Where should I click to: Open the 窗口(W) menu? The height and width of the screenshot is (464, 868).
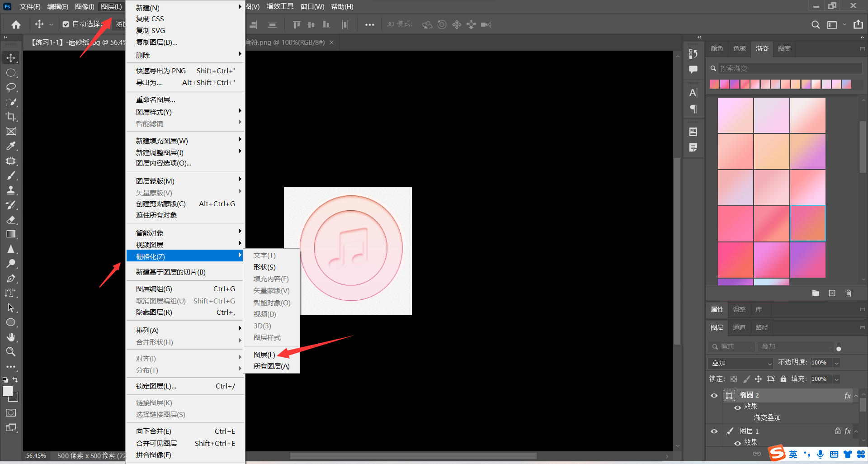point(312,6)
